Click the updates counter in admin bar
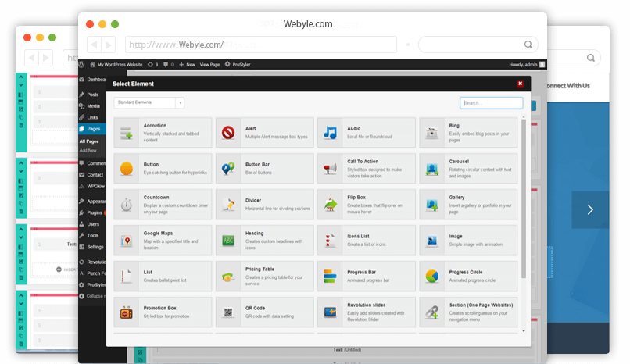This screenshot has width=630, height=364. coord(152,64)
